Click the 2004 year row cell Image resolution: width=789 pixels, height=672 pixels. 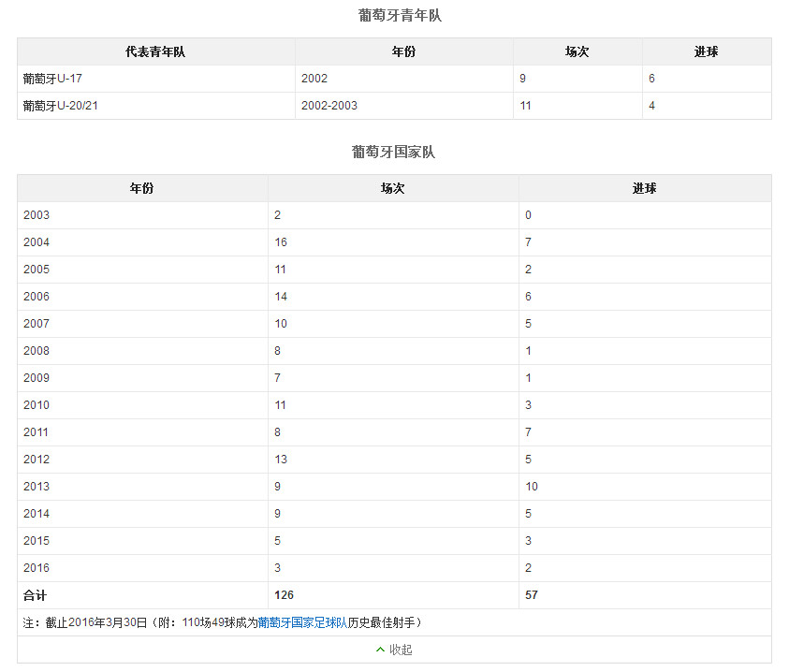point(37,242)
